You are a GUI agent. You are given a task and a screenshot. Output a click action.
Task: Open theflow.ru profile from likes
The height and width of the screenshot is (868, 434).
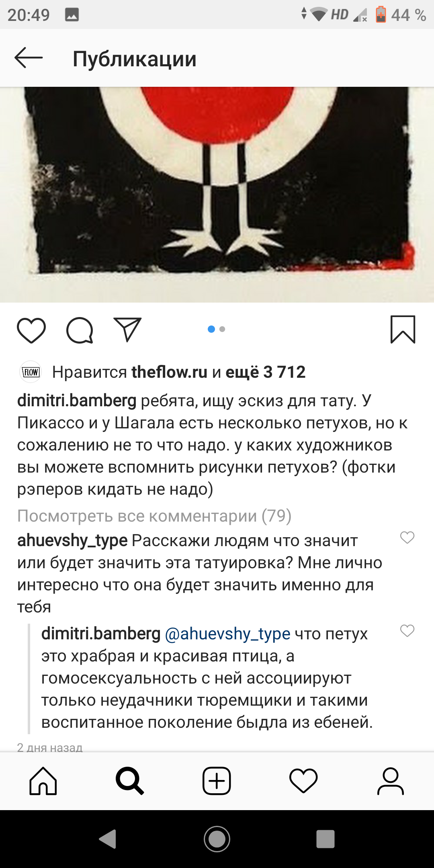click(x=169, y=372)
